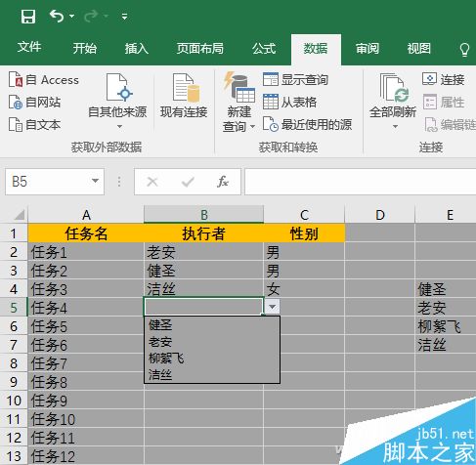Switch to the 页面布局 ribbon tab
This screenshot has height=465, width=476.
coord(200,48)
